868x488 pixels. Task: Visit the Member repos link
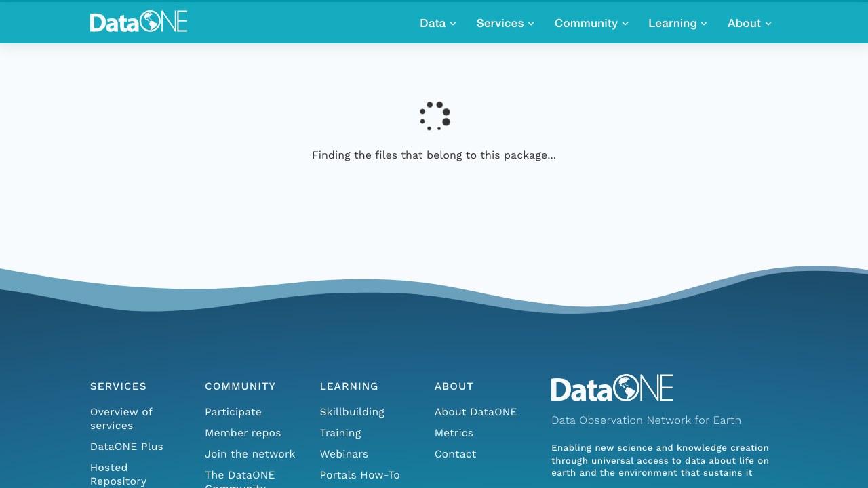[243, 433]
